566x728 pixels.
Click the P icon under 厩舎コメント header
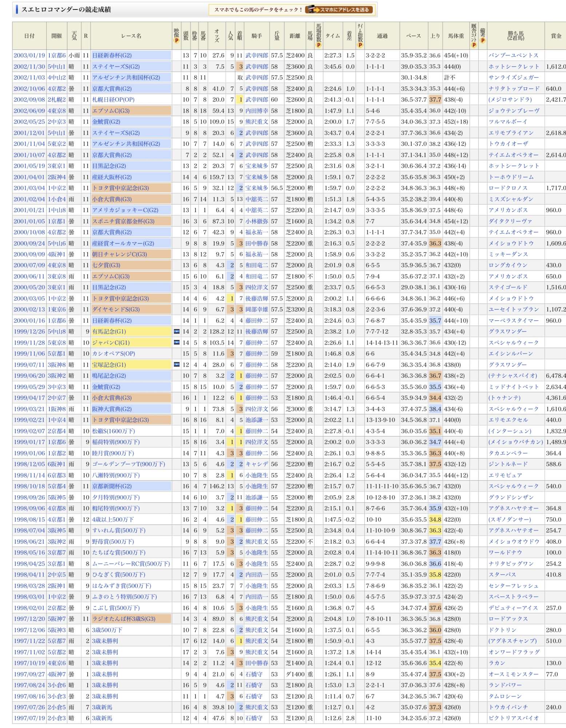(474, 45)
